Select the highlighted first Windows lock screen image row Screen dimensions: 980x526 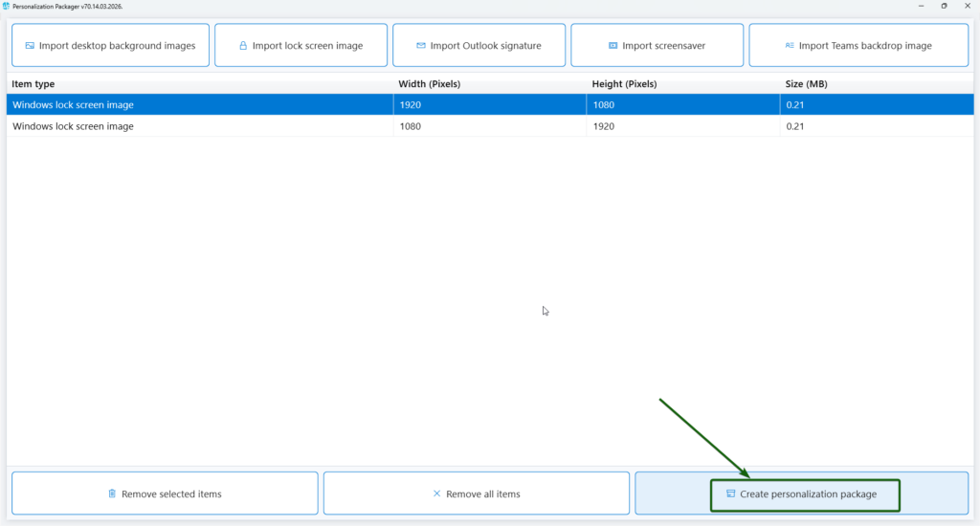(x=73, y=105)
